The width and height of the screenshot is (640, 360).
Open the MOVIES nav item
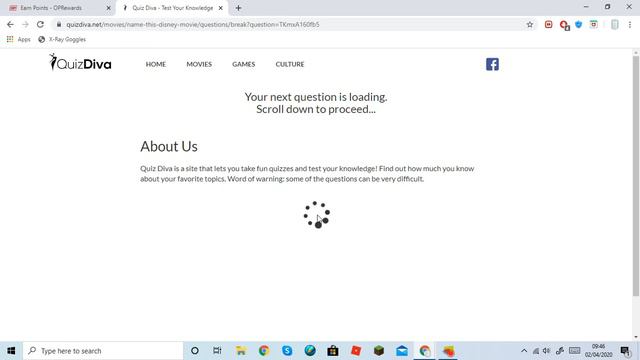199,64
